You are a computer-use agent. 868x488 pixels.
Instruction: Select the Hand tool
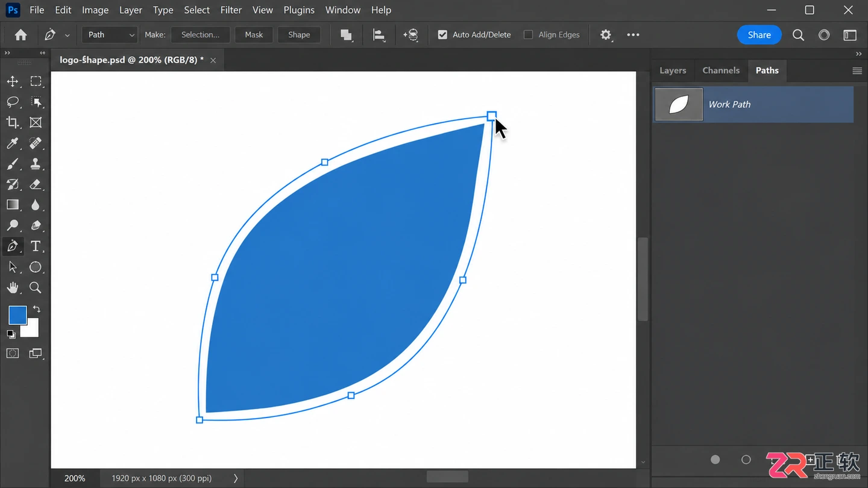pyautogui.click(x=12, y=287)
